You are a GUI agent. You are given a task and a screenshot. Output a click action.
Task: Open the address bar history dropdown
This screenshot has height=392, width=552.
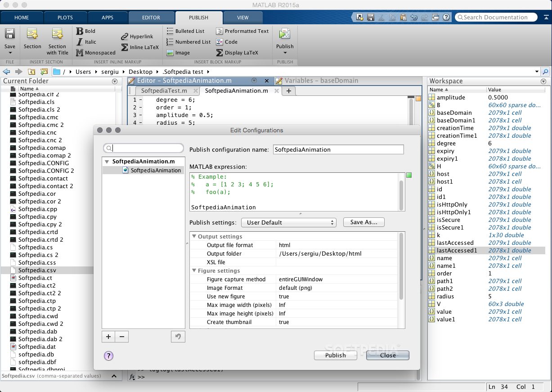pyautogui.click(x=537, y=72)
